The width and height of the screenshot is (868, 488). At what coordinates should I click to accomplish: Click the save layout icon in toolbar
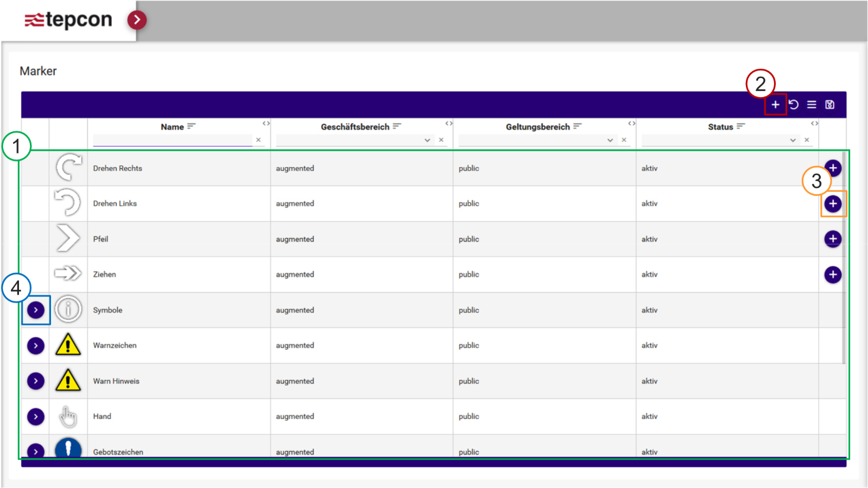click(x=829, y=105)
